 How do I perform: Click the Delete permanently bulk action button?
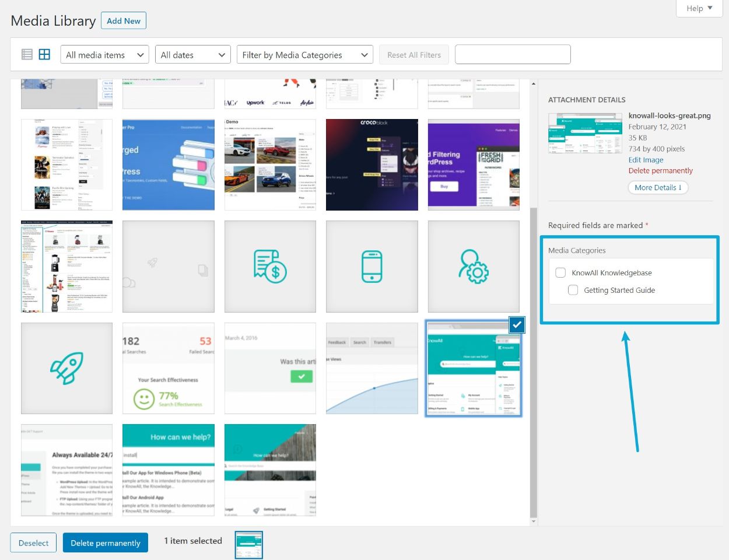[106, 542]
